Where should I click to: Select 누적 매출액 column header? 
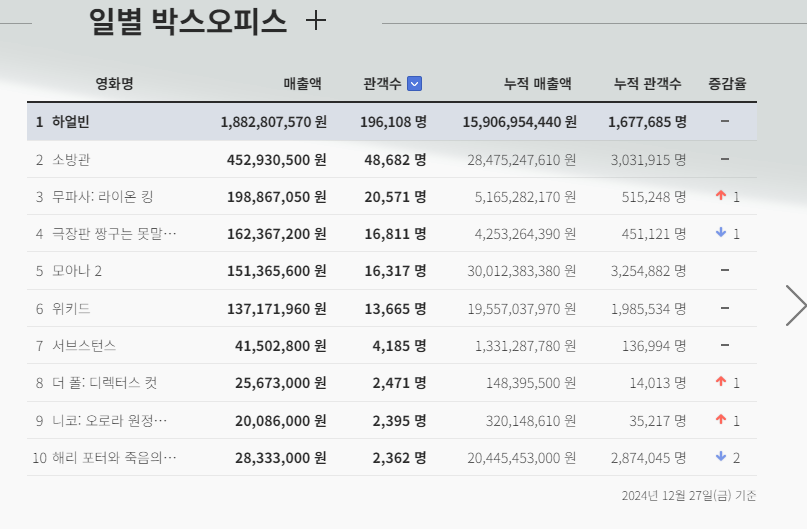[537, 83]
